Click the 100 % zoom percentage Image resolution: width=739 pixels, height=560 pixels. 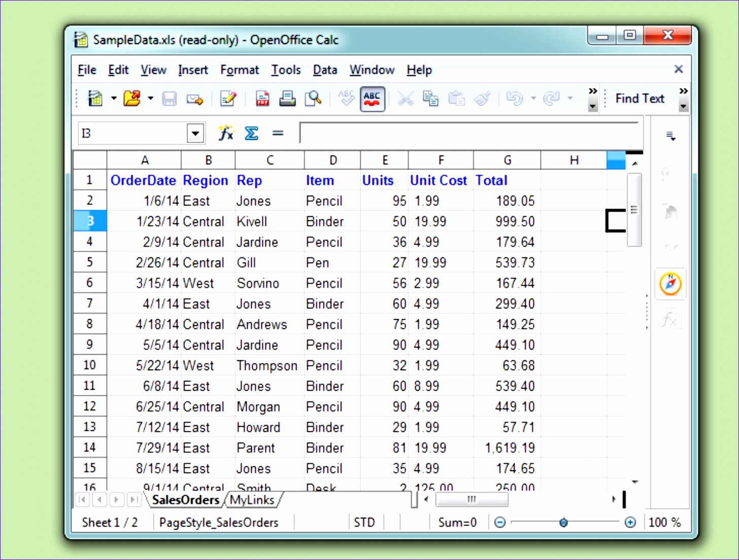(664, 522)
